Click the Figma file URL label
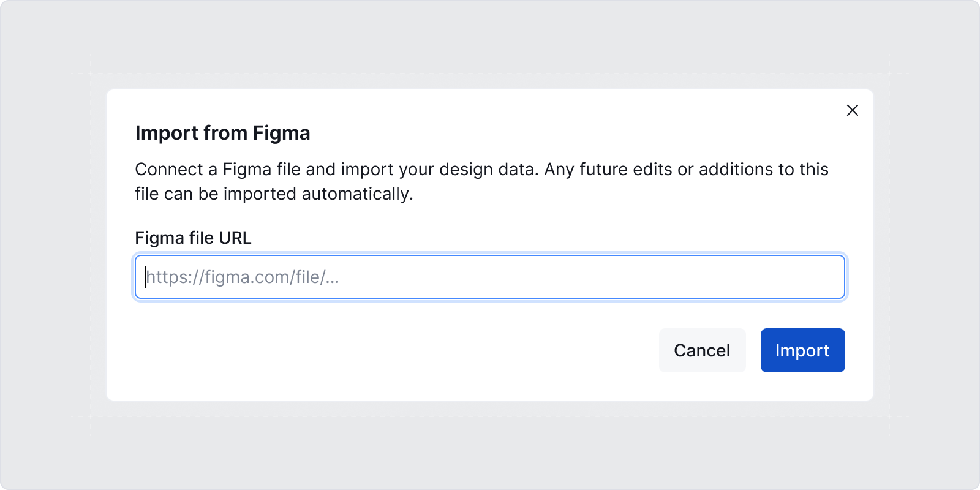 192,238
